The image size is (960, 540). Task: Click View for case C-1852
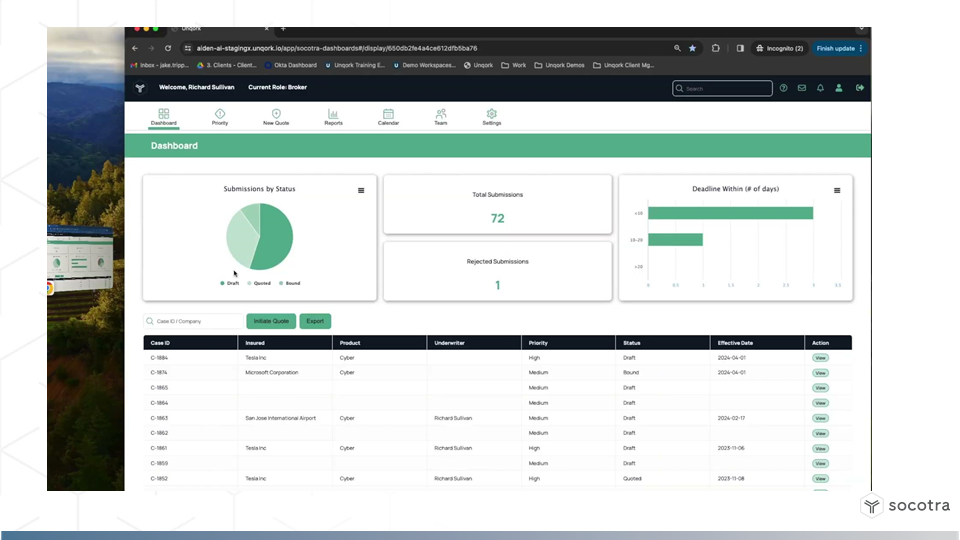(x=820, y=479)
